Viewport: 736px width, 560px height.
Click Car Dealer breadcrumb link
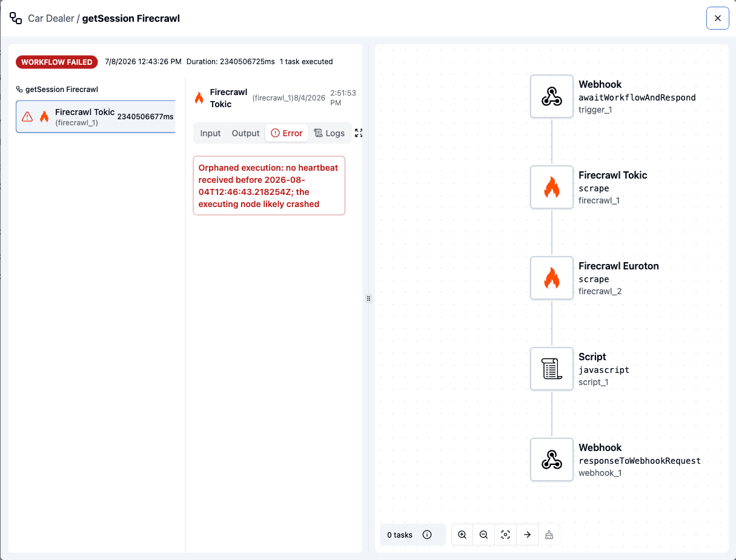[51, 18]
